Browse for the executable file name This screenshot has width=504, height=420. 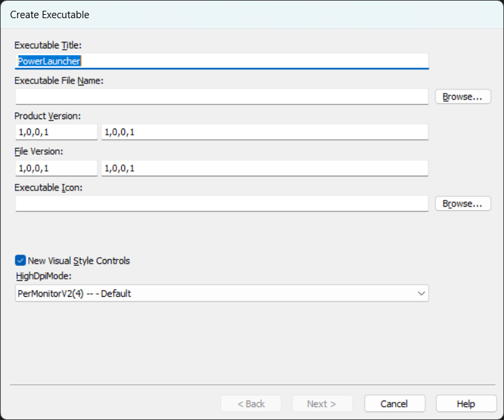[462, 96]
